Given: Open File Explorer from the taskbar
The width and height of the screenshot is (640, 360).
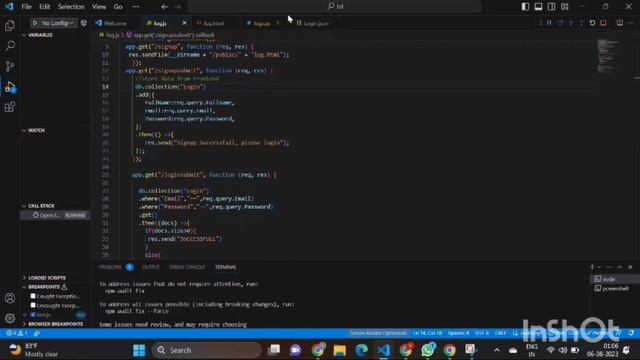Looking at the screenshot, I should point(340,350).
